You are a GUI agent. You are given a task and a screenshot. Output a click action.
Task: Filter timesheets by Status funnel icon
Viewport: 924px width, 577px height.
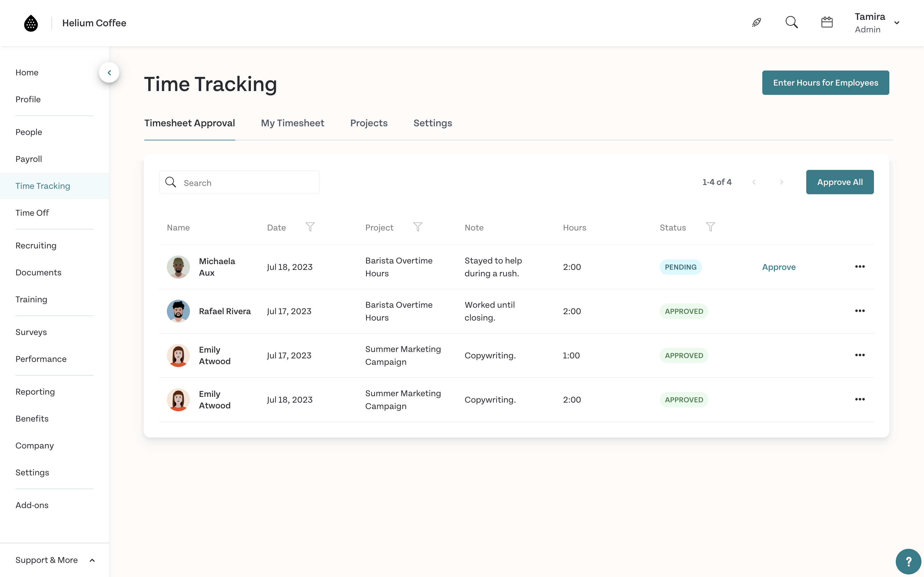click(x=710, y=227)
